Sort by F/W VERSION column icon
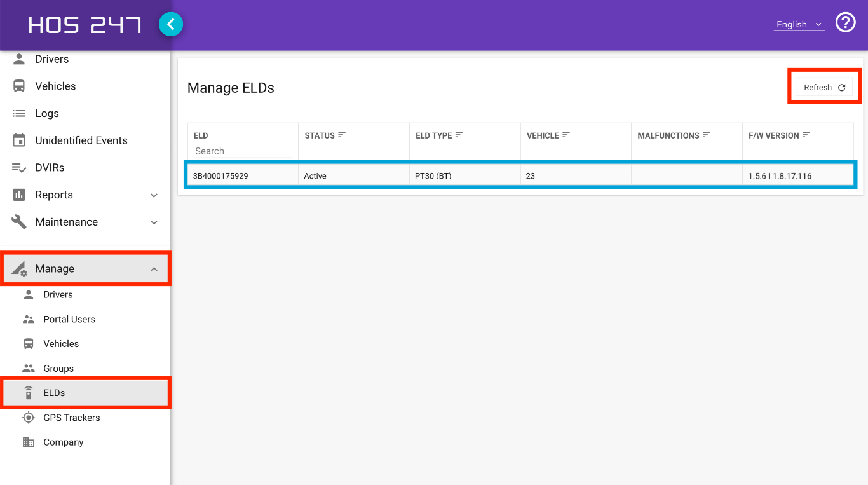The height and width of the screenshot is (485, 868). pyautogui.click(x=806, y=135)
